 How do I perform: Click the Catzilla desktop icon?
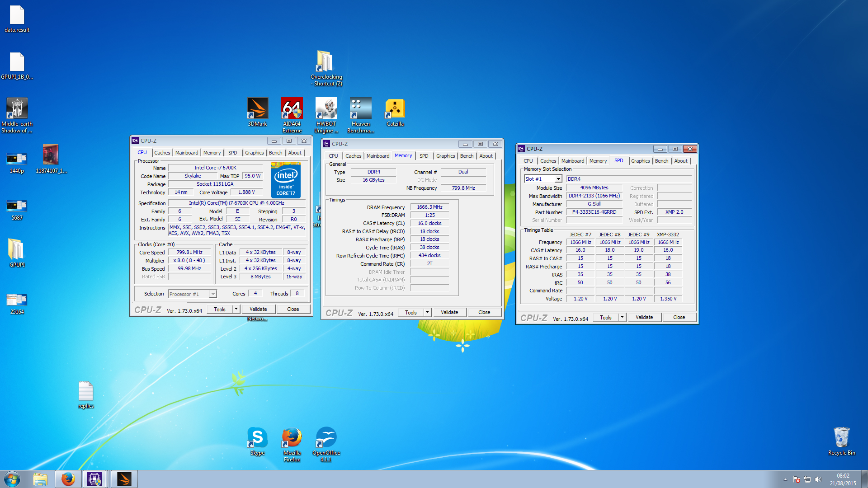tap(395, 112)
